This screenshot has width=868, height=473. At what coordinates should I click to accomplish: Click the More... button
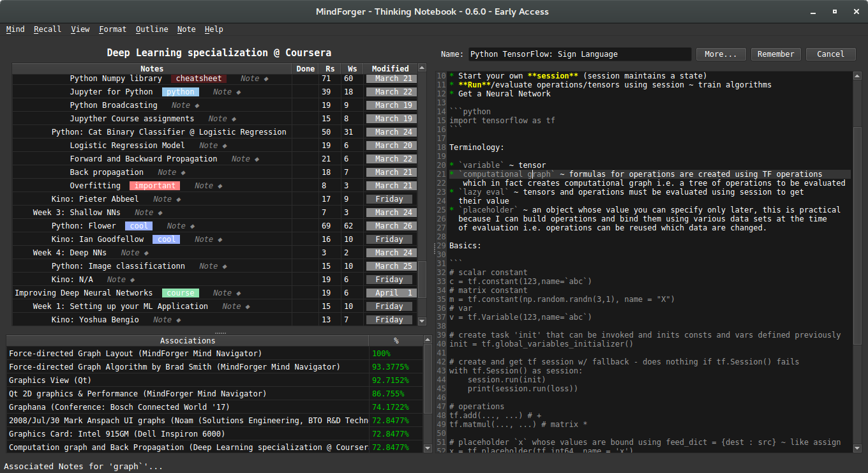point(721,54)
